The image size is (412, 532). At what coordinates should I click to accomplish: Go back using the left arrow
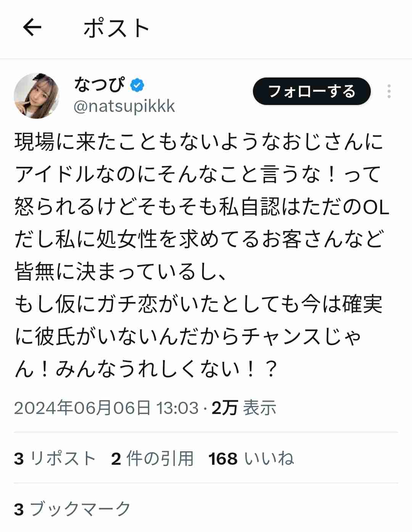[x=32, y=28]
